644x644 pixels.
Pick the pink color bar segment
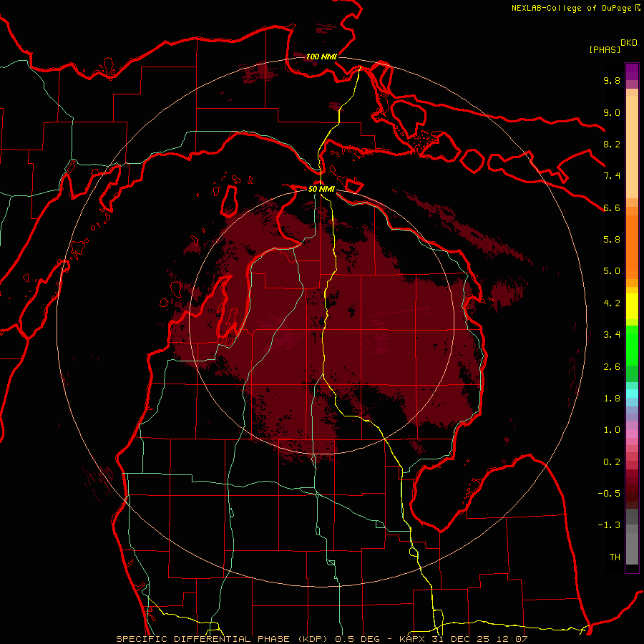point(632,434)
